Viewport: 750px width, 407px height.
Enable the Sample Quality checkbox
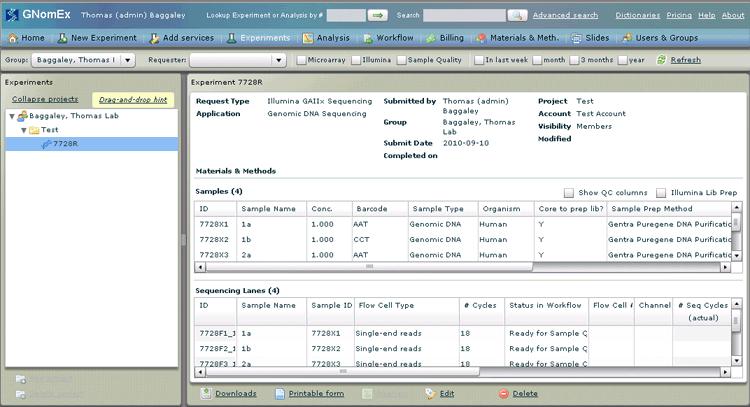pyautogui.click(x=402, y=60)
